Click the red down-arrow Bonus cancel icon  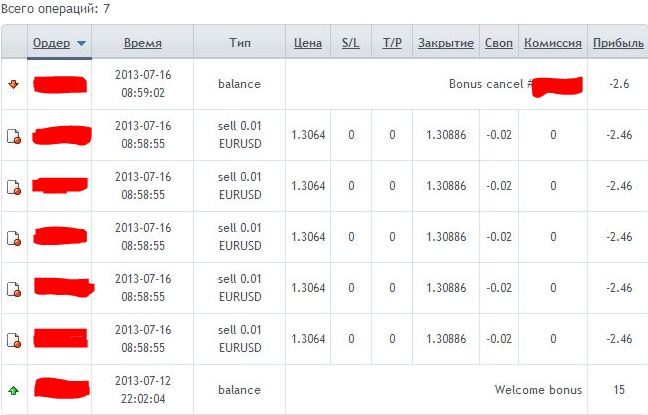[x=14, y=84]
